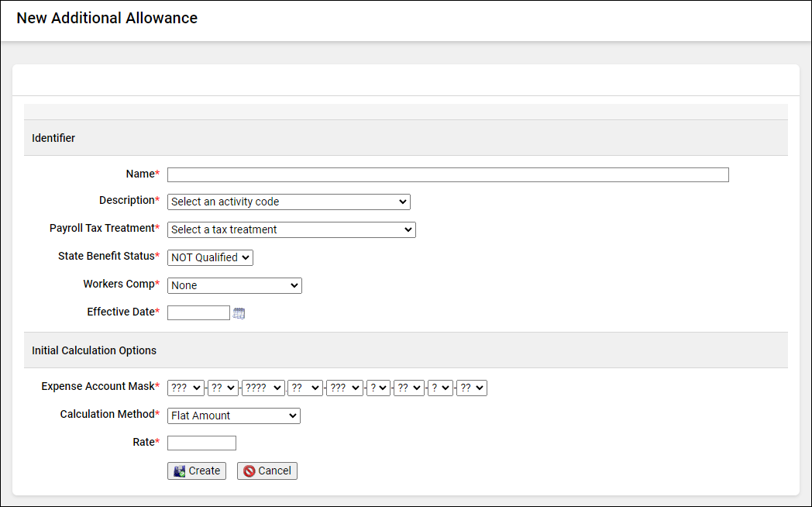Cancel the new additional allowance form
The image size is (812, 507).
point(267,471)
